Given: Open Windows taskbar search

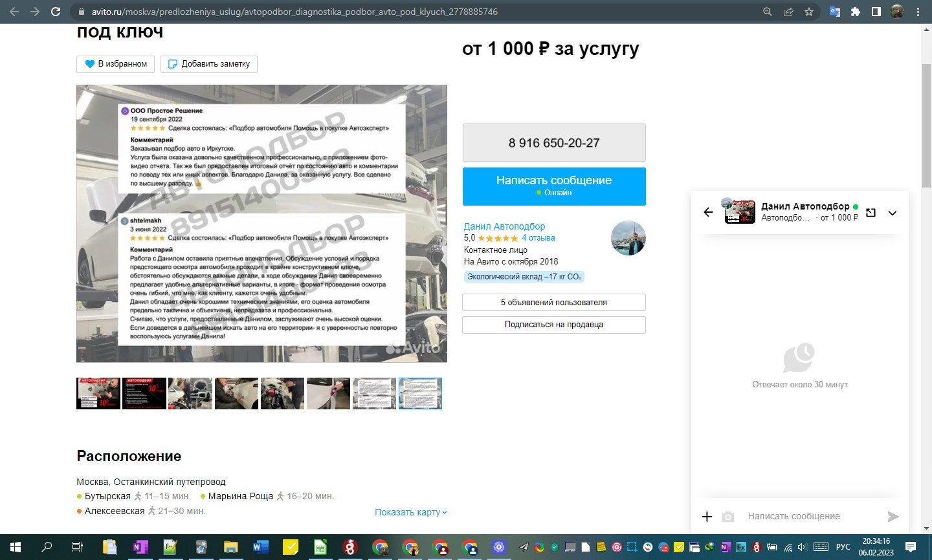Looking at the screenshot, I should [47, 547].
